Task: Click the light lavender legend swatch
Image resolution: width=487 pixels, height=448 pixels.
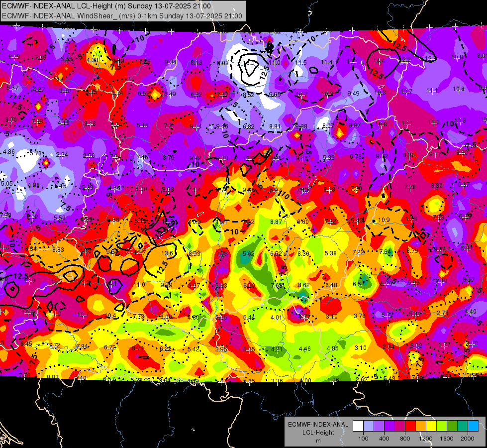Action: tap(368, 426)
